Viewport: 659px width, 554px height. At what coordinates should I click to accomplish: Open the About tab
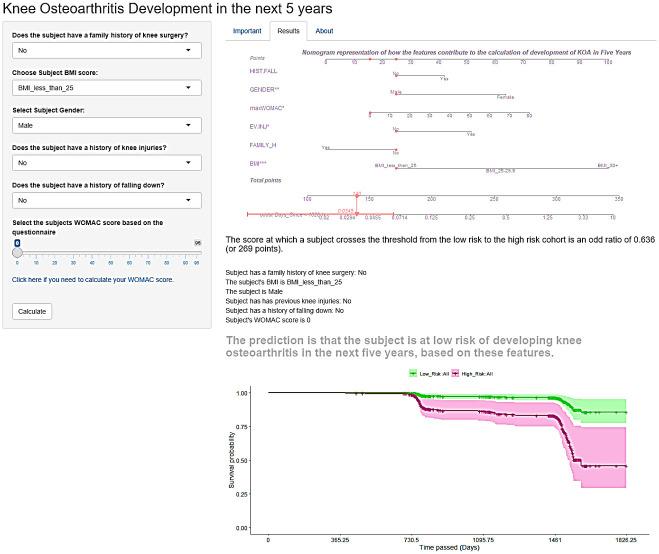click(325, 31)
